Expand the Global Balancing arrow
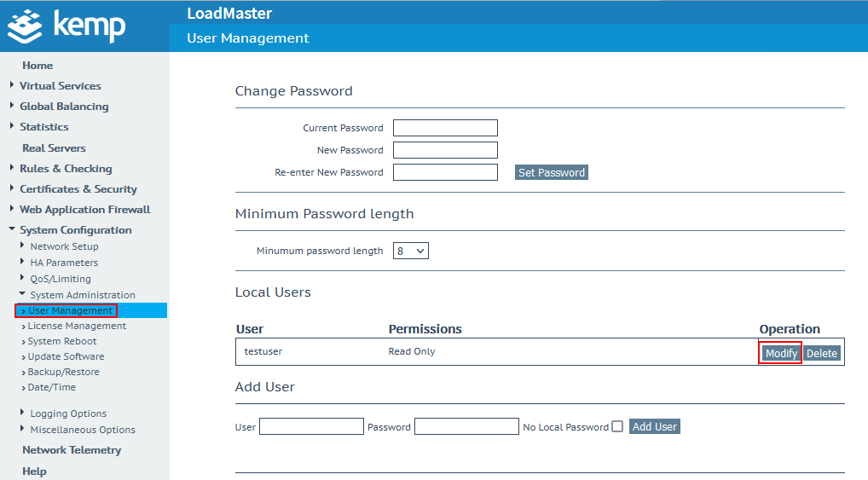Image resolution: width=868 pixels, height=480 pixels. click(12, 106)
